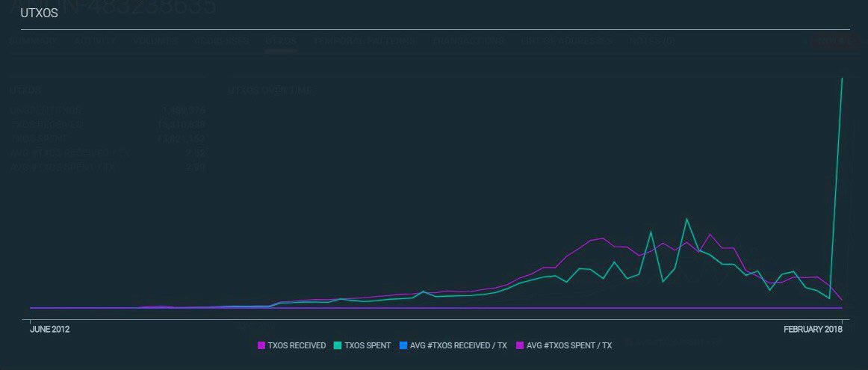Open the Transactions tab
This screenshot has height=370, width=868.
pyautogui.click(x=468, y=40)
